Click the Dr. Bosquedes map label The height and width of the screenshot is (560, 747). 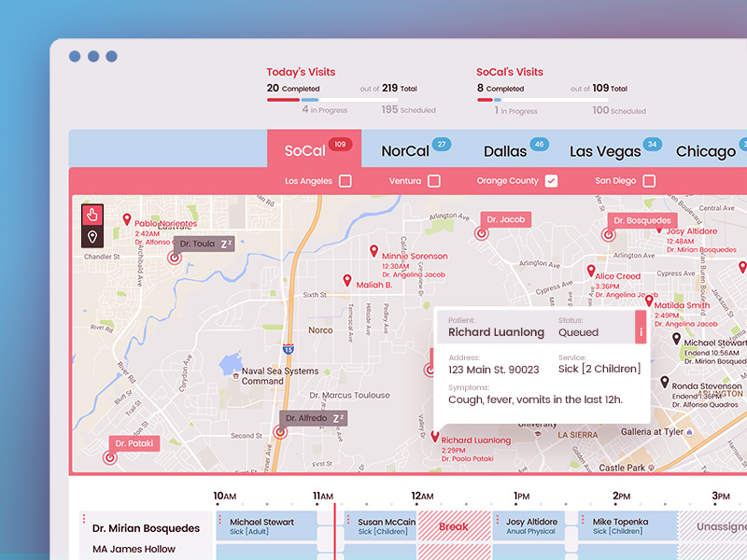click(642, 220)
